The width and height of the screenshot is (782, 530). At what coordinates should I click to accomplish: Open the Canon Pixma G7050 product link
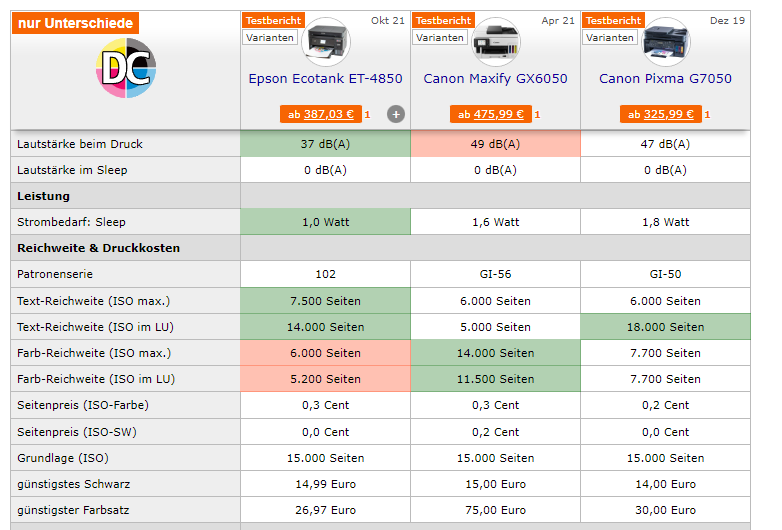[x=666, y=79]
